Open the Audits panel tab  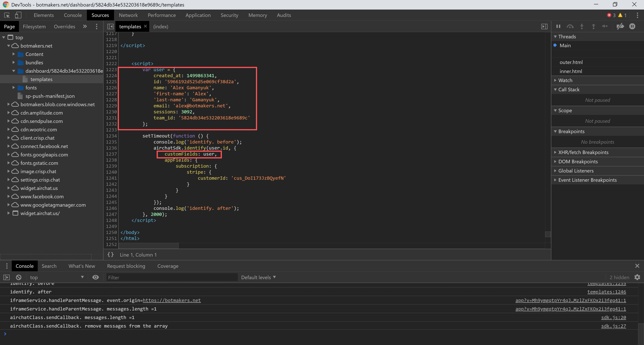tap(284, 15)
